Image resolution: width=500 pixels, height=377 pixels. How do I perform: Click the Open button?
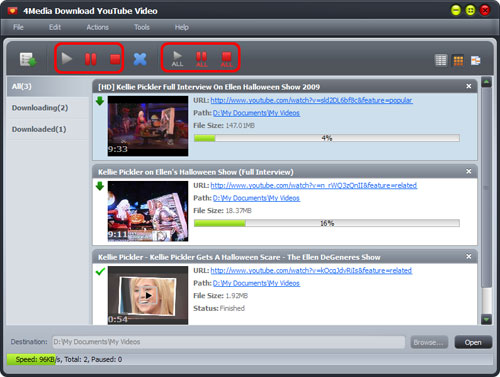473,342
